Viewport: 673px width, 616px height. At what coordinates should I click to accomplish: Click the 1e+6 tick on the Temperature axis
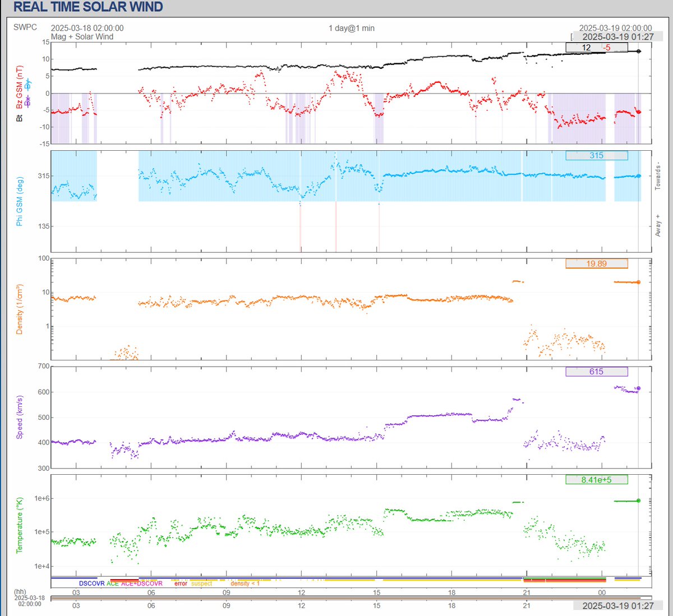[x=41, y=498]
